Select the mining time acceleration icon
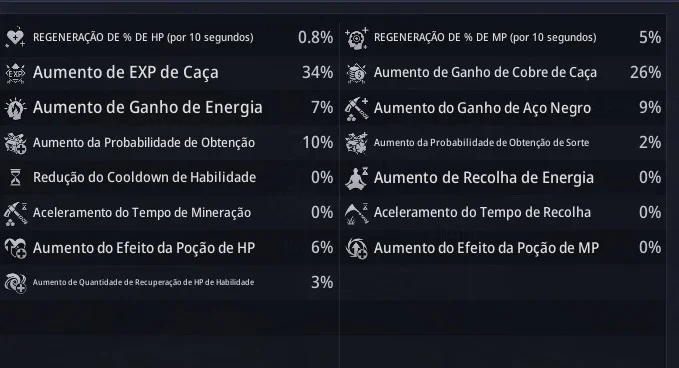Viewport: 679px width, 368px height. pos(15,213)
